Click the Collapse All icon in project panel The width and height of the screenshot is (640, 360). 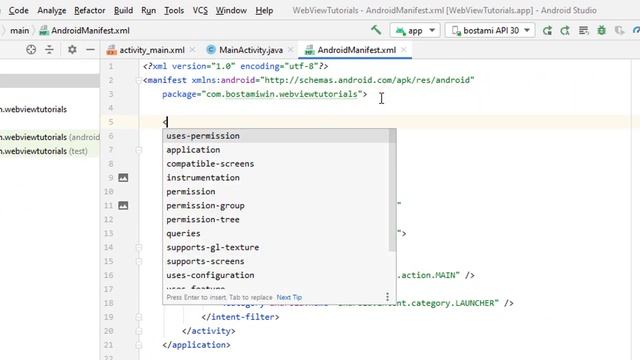tap(49, 50)
